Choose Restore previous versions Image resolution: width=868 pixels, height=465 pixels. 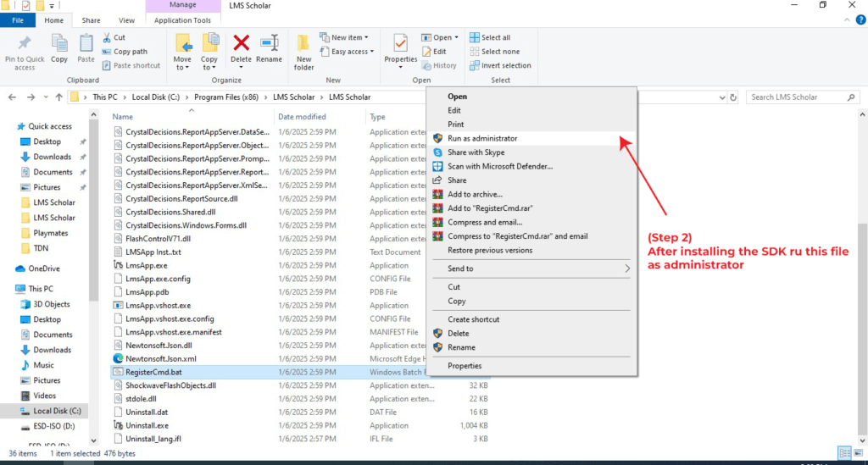coord(531,251)
